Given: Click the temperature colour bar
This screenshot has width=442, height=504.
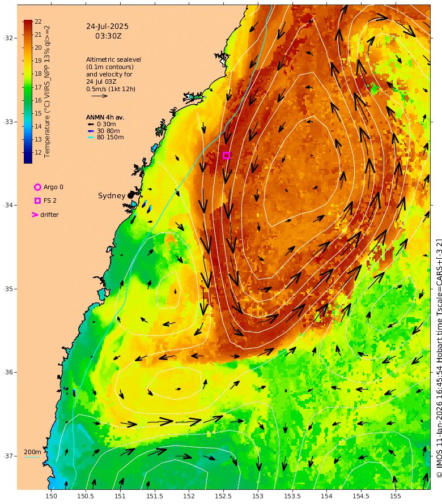Looking at the screenshot, I should tap(28, 92).
